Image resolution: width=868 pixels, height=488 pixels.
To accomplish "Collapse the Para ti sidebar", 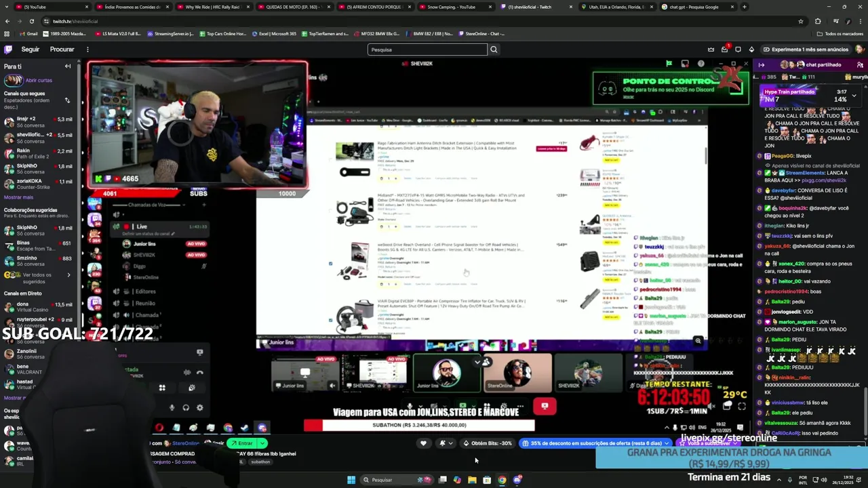I will (68, 66).
